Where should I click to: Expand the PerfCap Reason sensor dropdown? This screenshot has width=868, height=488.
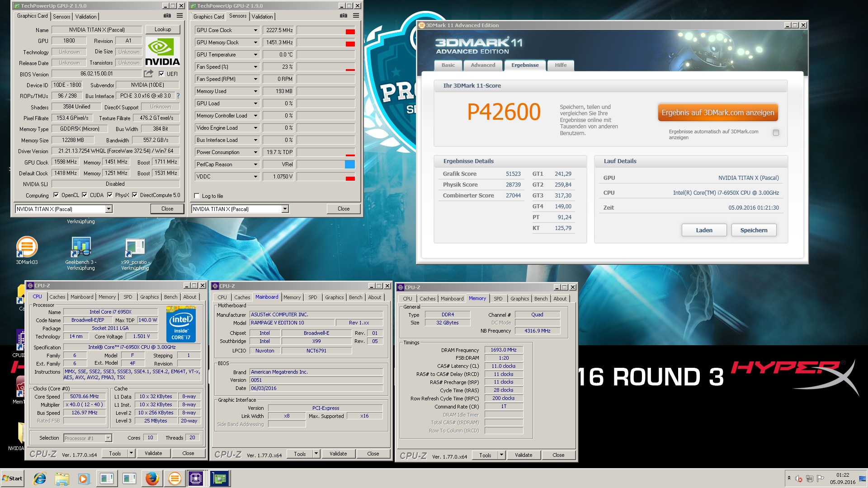tap(255, 164)
